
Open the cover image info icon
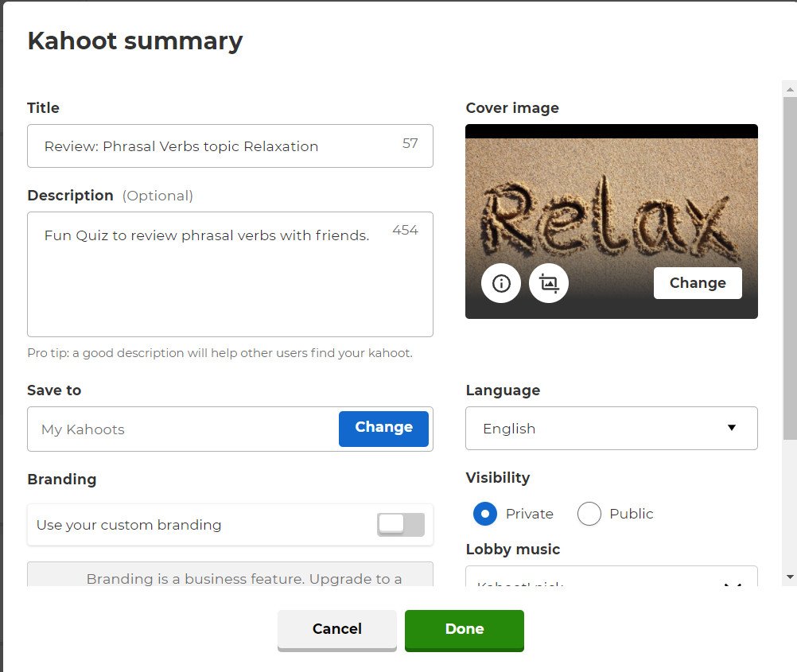coord(500,283)
